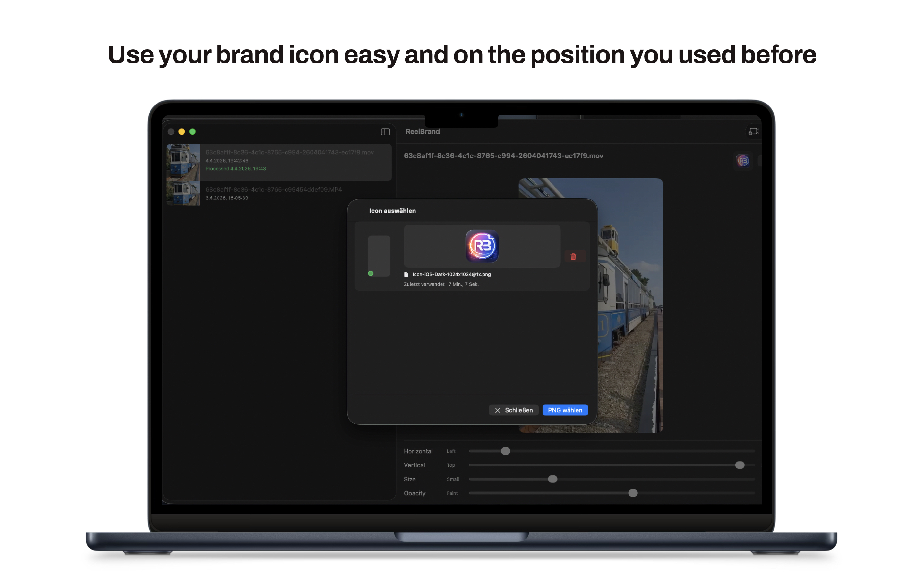The height and width of the screenshot is (577, 924).
Task: Click the train video thumbnail in the sidebar
Action: coord(183,162)
